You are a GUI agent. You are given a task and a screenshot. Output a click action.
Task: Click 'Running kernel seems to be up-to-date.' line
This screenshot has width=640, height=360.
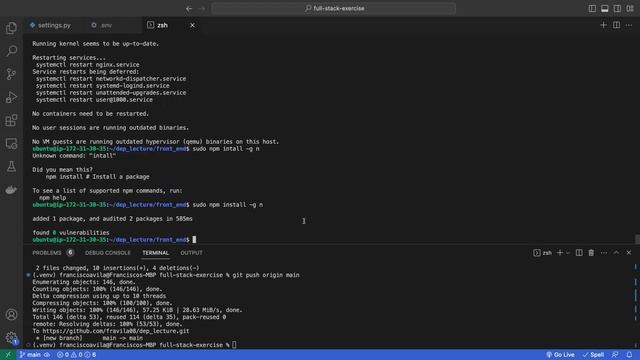[96, 44]
